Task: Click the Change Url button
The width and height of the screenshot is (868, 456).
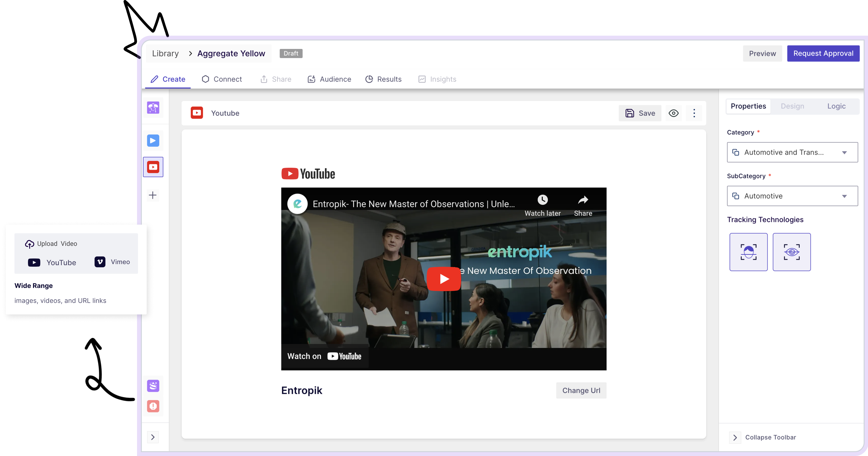Action: (581, 390)
